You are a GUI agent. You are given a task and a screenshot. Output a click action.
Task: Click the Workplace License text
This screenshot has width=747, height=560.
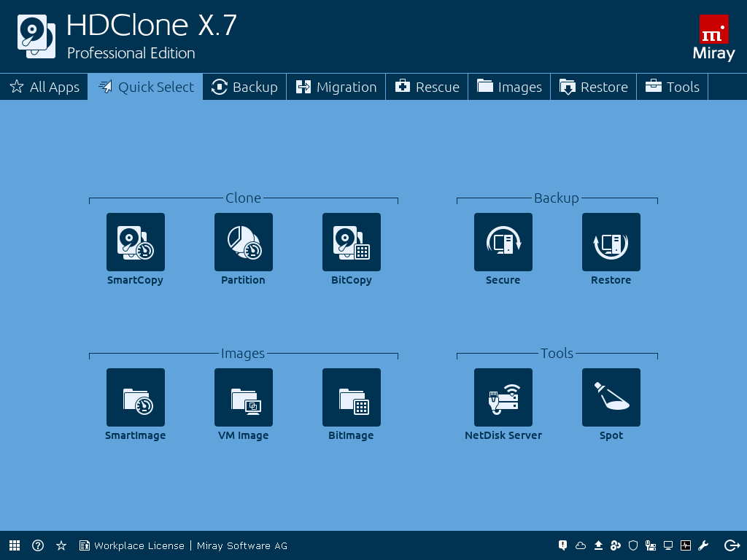tap(139, 545)
